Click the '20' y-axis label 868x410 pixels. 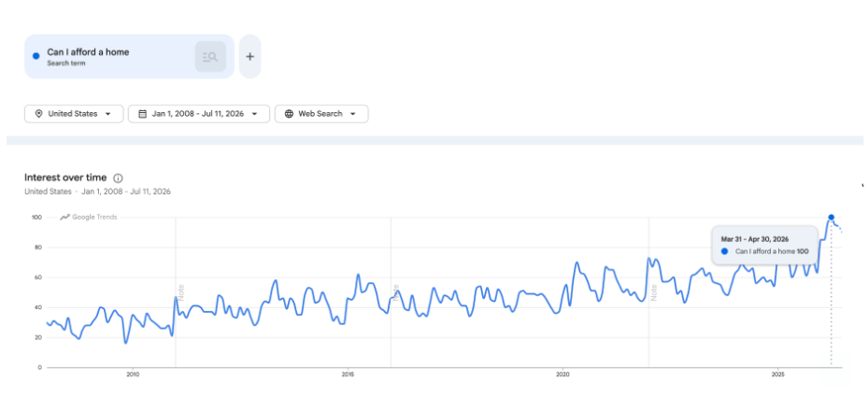[39, 337]
